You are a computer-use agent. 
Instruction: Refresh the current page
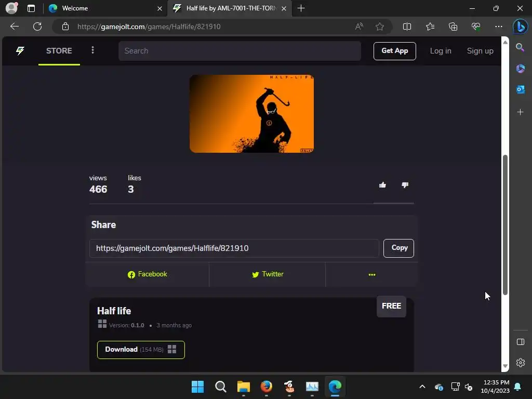click(37, 26)
